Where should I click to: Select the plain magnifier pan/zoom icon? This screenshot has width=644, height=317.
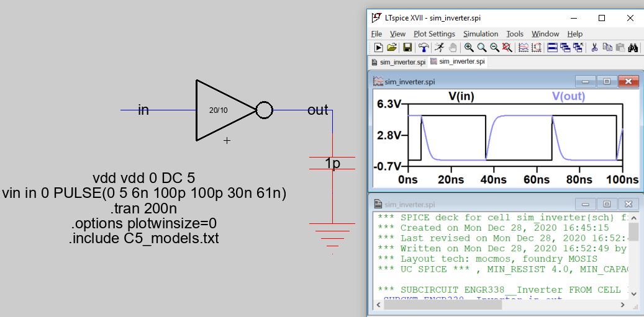click(x=481, y=48)
